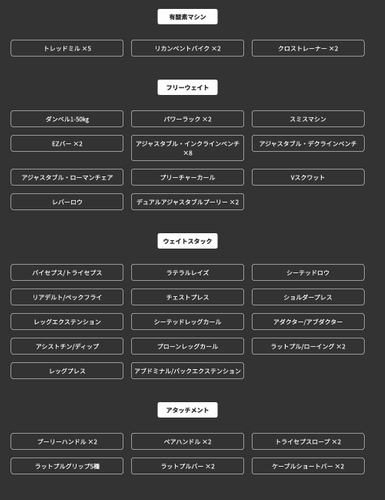Click the トレッドミル ×5 box
385x500 pixels.
tap(67, 48)
